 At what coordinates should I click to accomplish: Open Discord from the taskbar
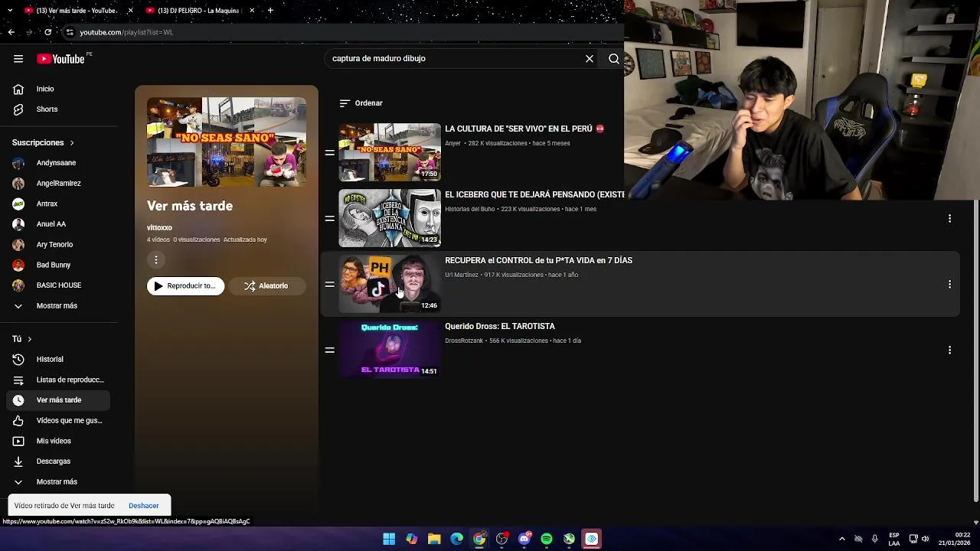point(524,540)
